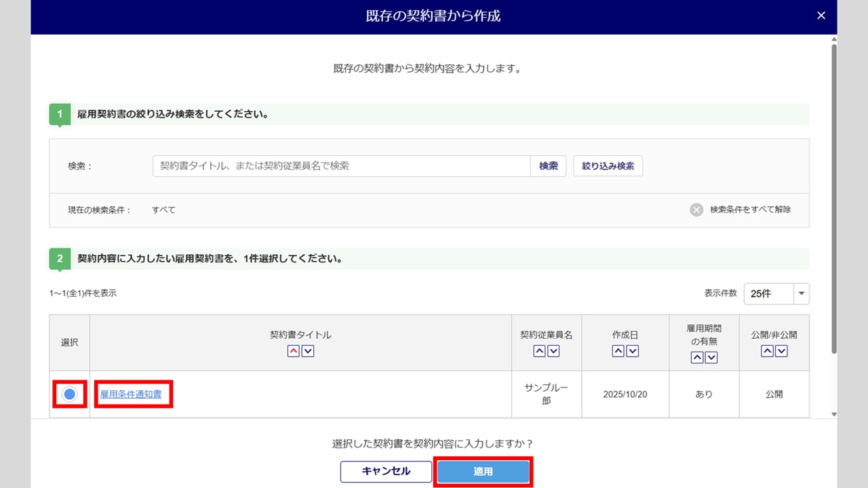The width and height of the screenshot is (868, 488).
Task: Sort 雇用期間の有無 column ascending
Action: click(696, 358)
